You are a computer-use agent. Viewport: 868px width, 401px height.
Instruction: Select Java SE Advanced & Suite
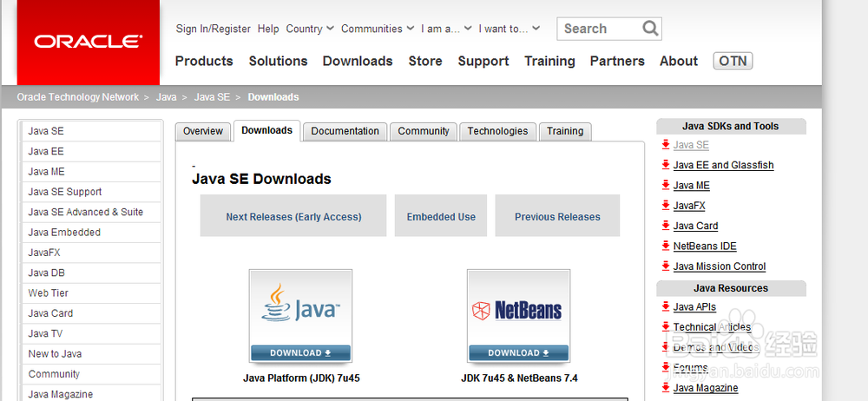91,212
